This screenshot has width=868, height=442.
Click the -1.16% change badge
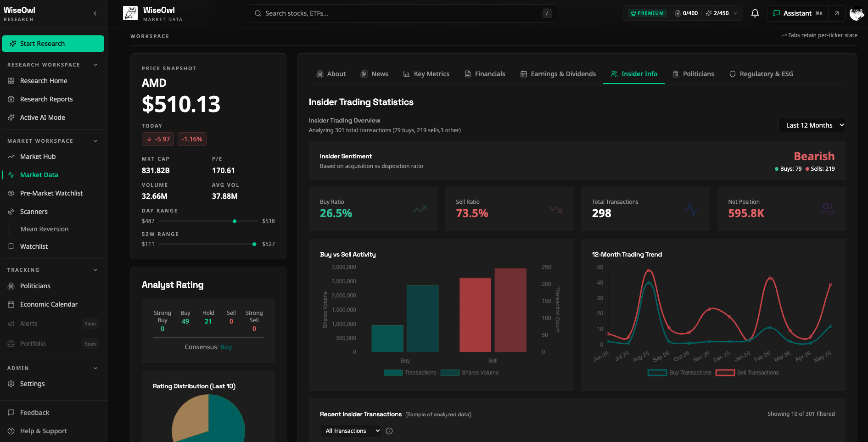coord(192,139)
